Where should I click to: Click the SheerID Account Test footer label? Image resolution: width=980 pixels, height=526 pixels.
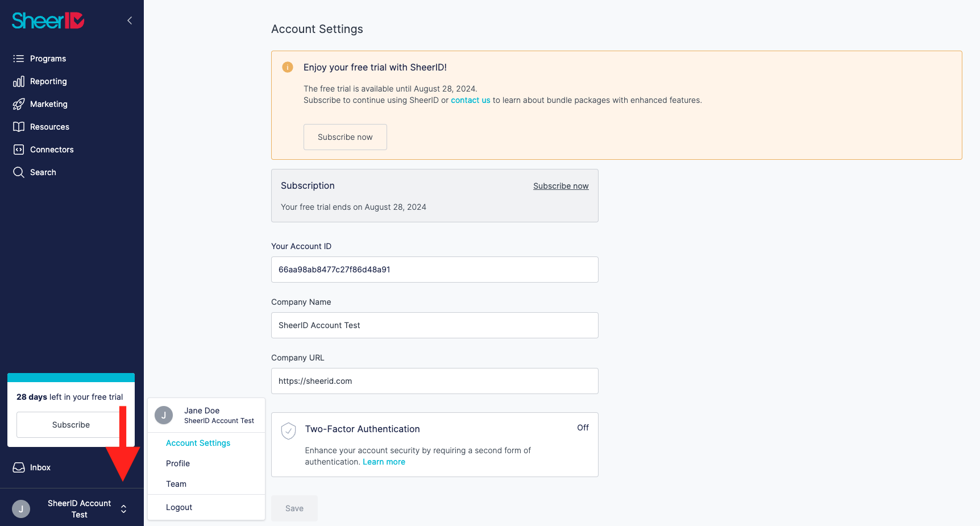point(80,509)
